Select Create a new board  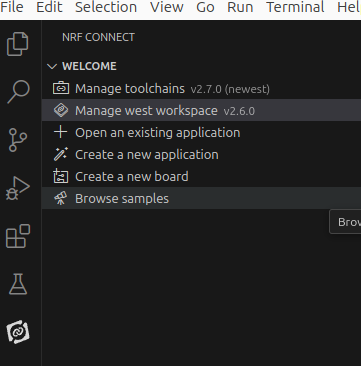coord(201,176)
